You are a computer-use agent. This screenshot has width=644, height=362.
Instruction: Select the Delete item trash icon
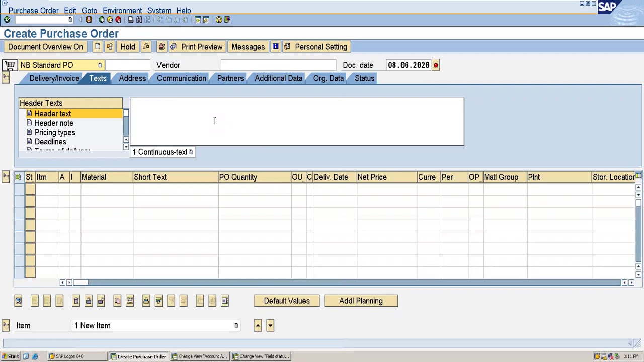[75, 301]
